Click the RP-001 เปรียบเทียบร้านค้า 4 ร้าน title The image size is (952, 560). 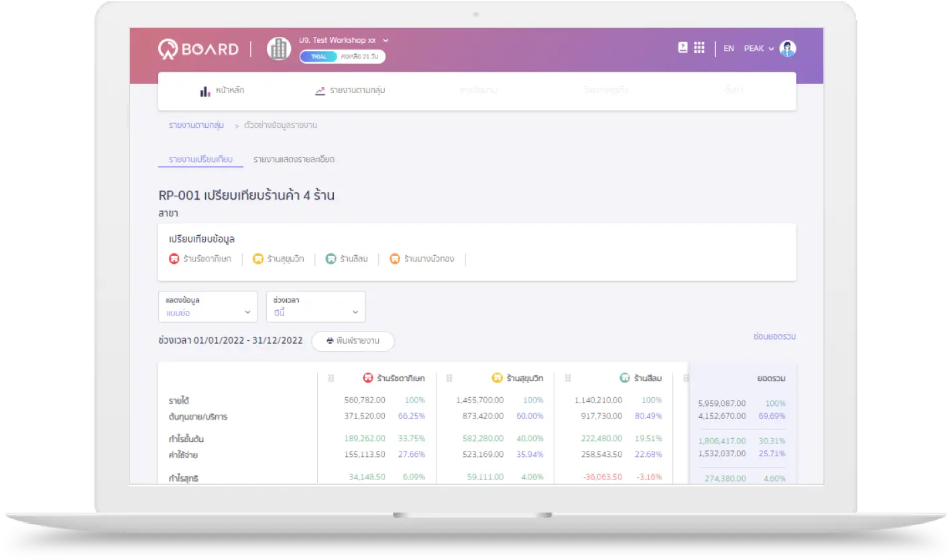[246, 196]
